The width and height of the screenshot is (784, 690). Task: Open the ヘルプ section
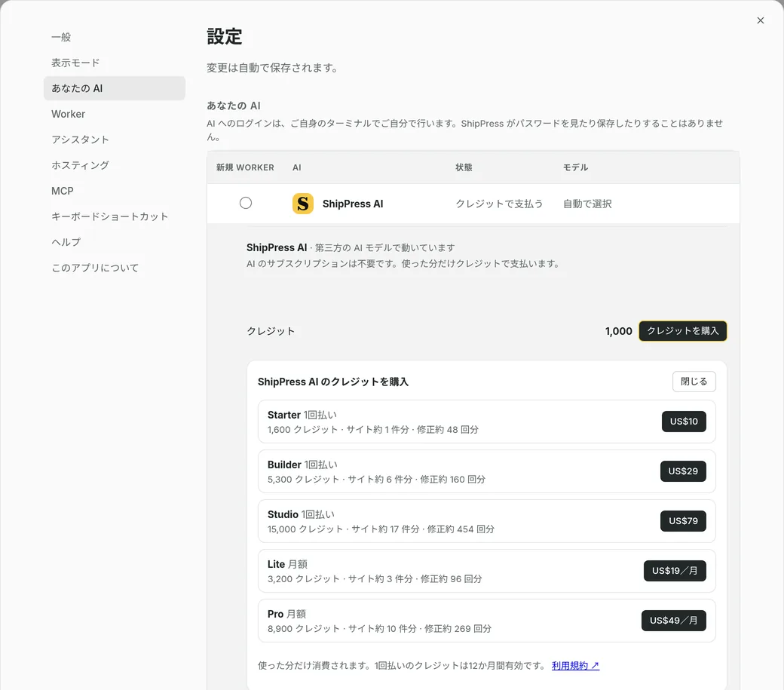114,242
